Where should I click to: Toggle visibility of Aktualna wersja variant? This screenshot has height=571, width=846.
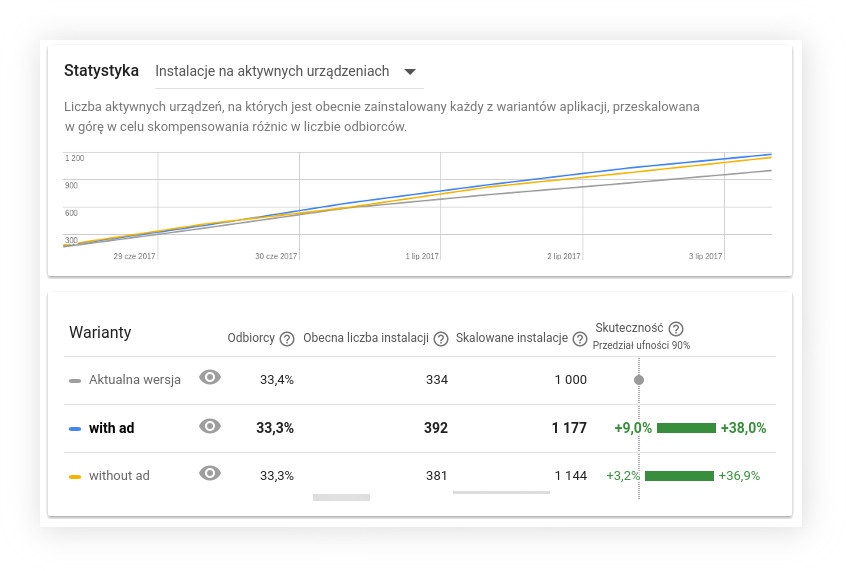point(210,377)
